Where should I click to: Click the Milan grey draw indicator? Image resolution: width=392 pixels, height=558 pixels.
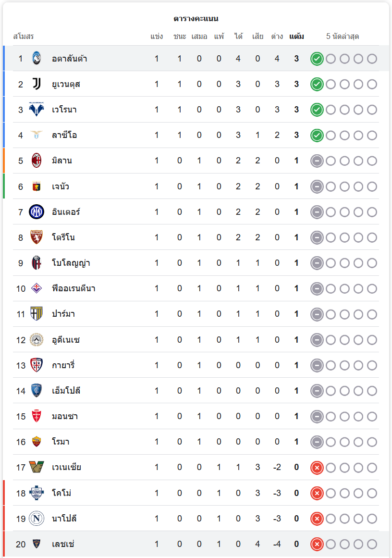pyautogui.click(x=317, y=161)
